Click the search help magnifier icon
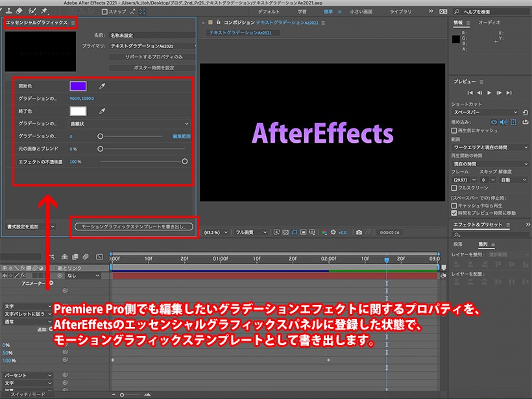Screen dimensions: 532x399 [x=457, y=12]
